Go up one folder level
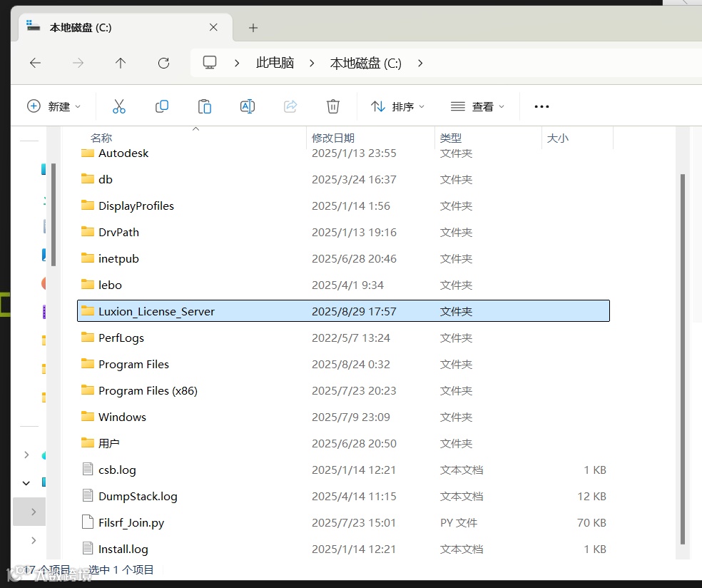The image size is (702, 588). (x=121, y=63)
